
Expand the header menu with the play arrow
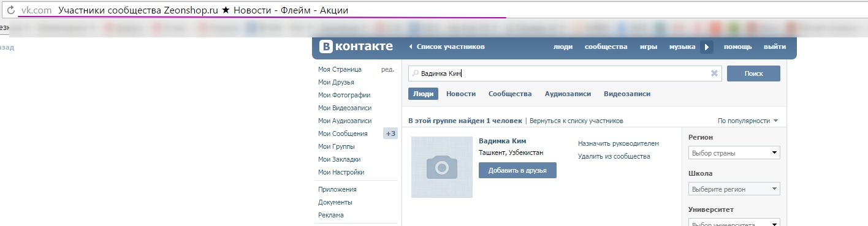(707, 47)
